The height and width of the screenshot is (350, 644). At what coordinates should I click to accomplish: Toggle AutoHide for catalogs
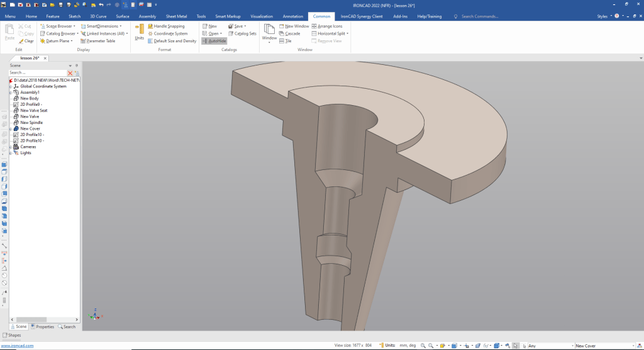pos(214,41)
